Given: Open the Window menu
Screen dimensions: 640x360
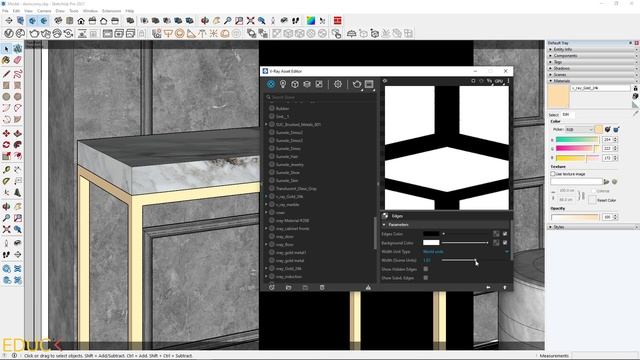Looking at the screenshot, I should click(x=90, y=11).
